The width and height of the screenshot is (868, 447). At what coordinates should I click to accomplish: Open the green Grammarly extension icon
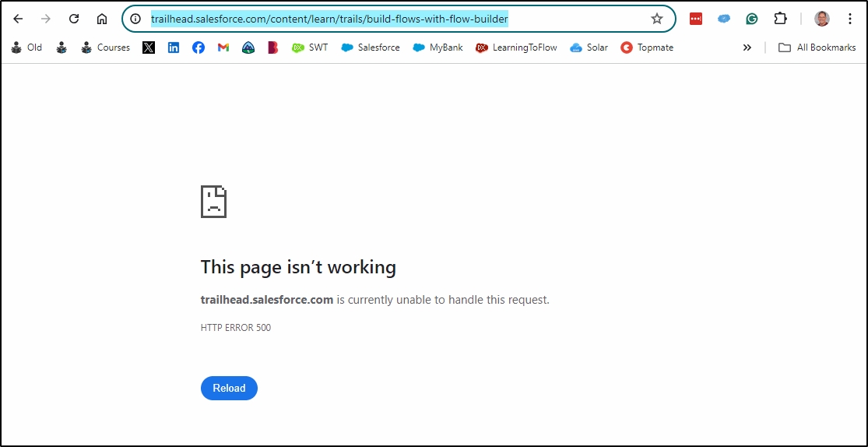(x=751, y=19)
